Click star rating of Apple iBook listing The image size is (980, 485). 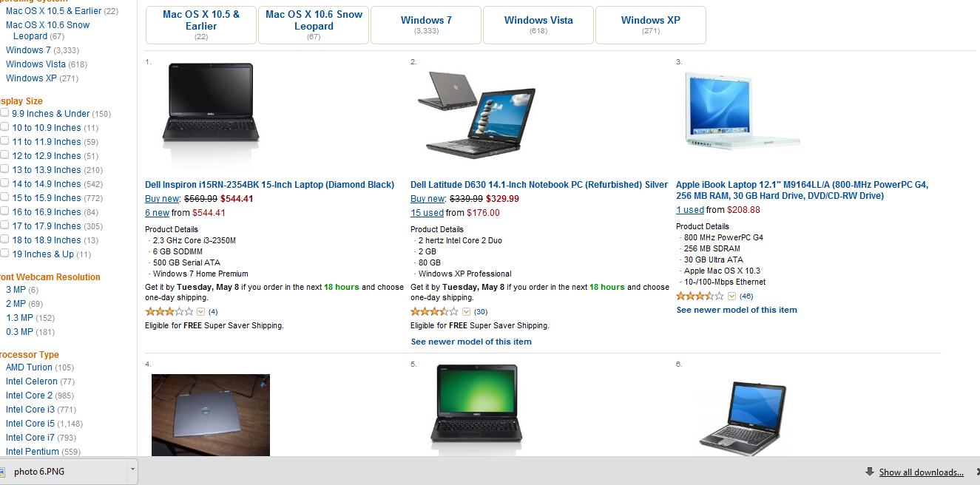tap(700, 296)
